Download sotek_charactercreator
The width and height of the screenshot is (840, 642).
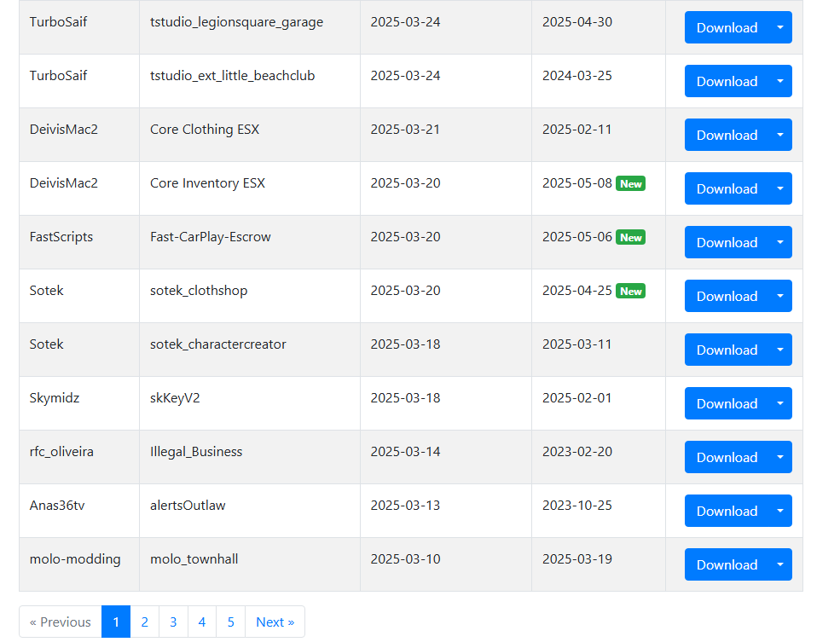[x=727, y=350]
